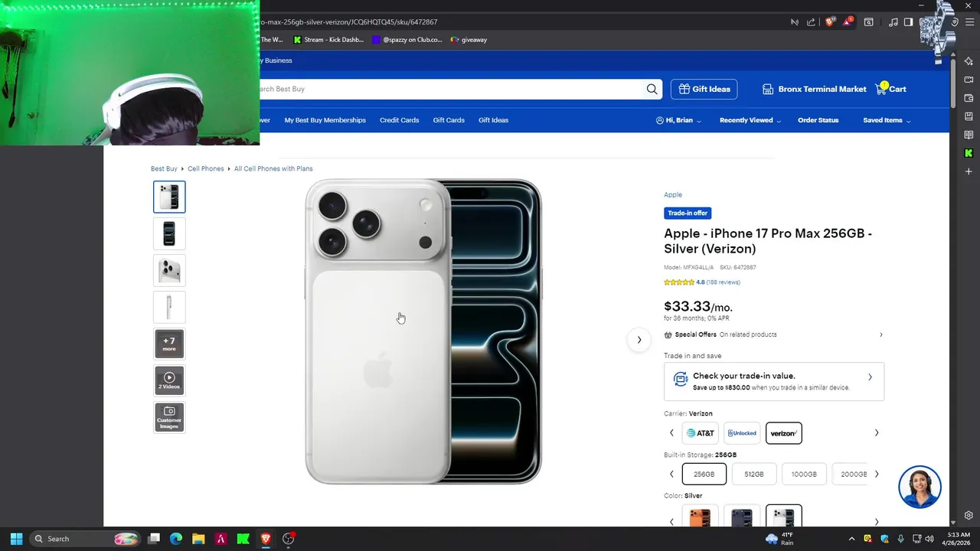Screen dimensions: 980x551
Task: Click the Brave Rewards triangle icon
Action: click(x=848, y=22)
